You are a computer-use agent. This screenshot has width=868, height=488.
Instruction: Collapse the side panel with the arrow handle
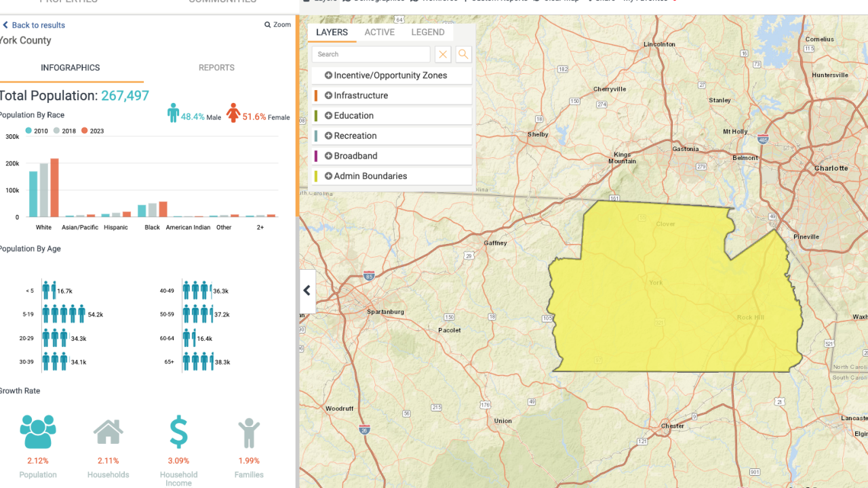tap(307, 291)
